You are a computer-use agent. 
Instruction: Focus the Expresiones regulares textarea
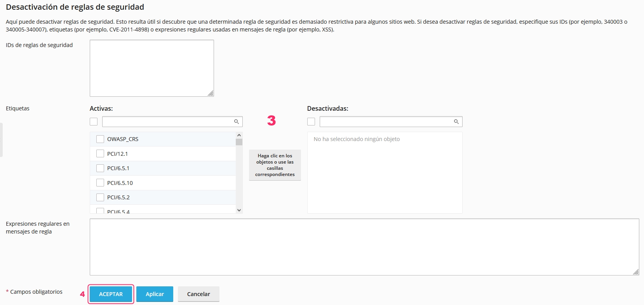[364, 247]
